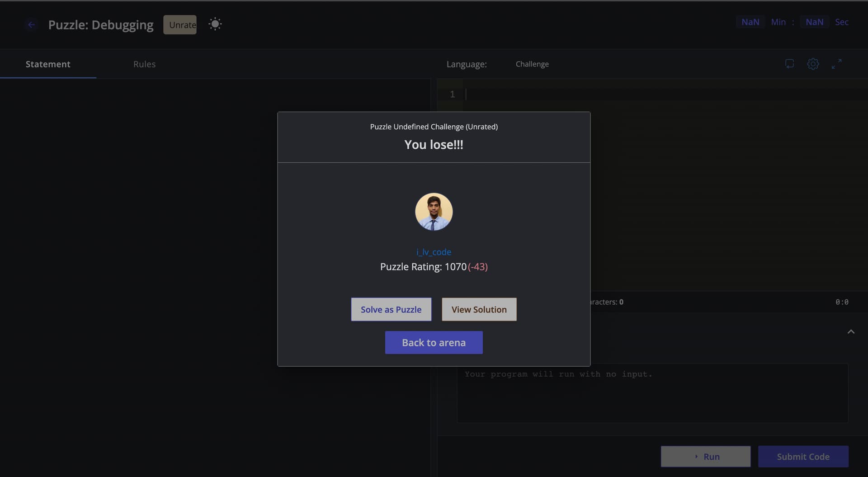The width and height of the screenshot is (868, 477).
Task: Open the Challenge language dropdown
Action: tap(532, 64)
